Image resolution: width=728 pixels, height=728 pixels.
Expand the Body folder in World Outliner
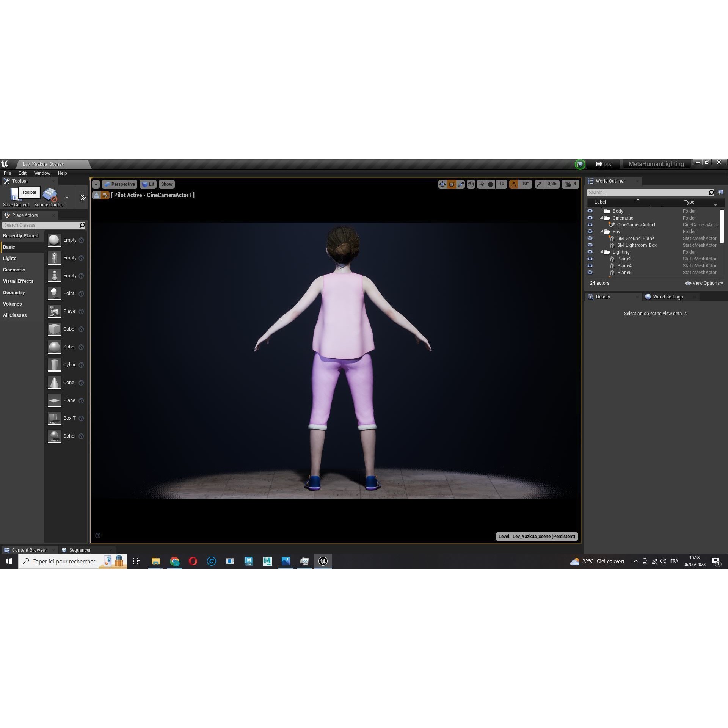(x=601, y=211)
